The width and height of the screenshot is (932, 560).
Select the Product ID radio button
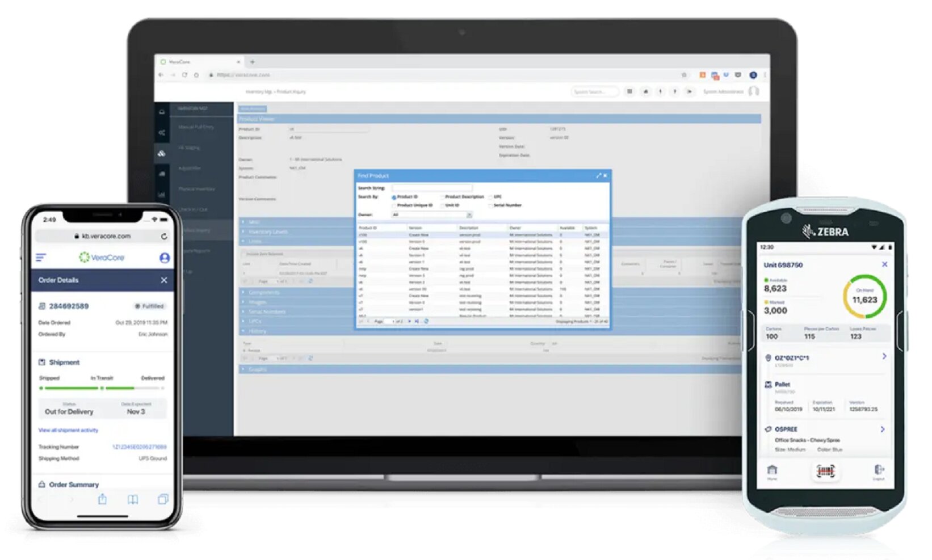(393, 197)
